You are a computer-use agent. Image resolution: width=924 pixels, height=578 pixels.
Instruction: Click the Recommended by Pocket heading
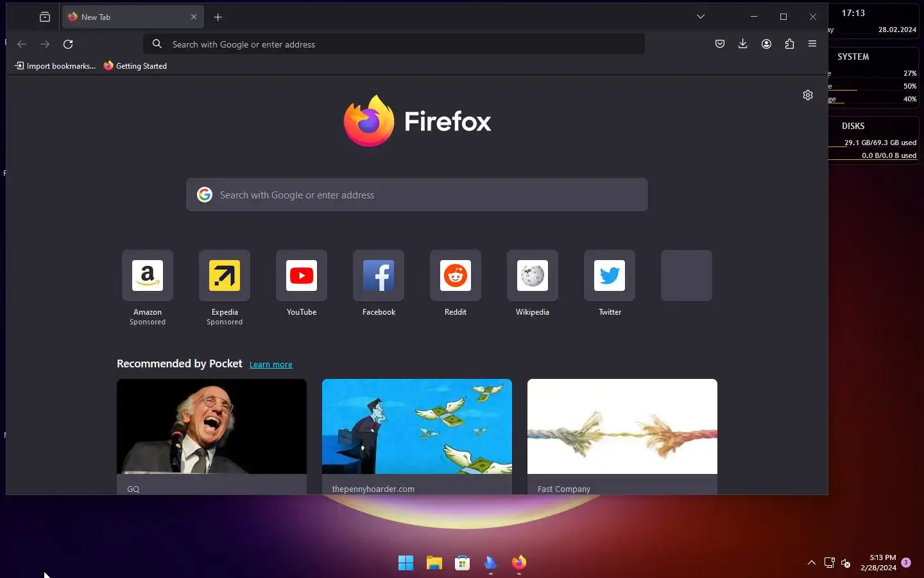click(180, 363)
